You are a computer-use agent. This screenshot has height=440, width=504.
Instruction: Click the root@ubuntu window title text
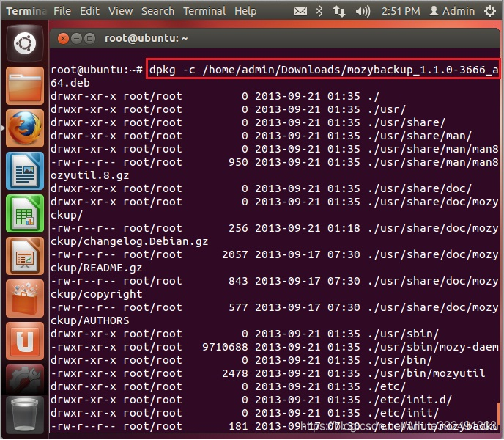pos(147,39)
